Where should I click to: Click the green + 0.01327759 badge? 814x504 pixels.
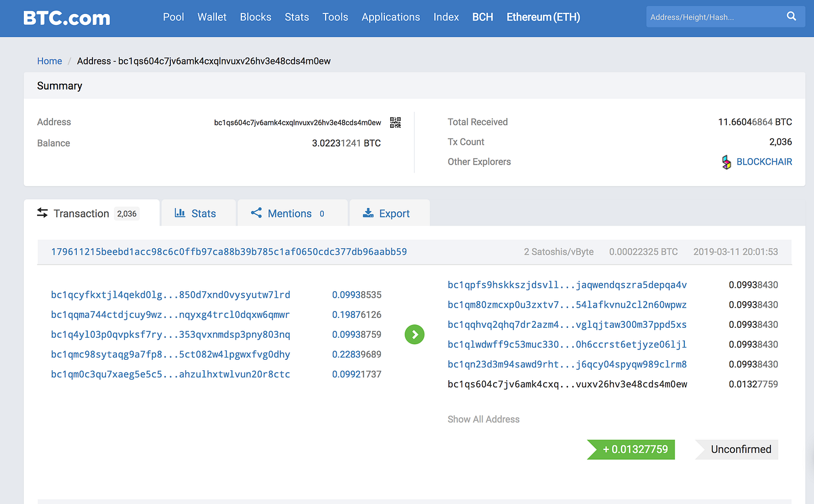(x=631, y=449)
